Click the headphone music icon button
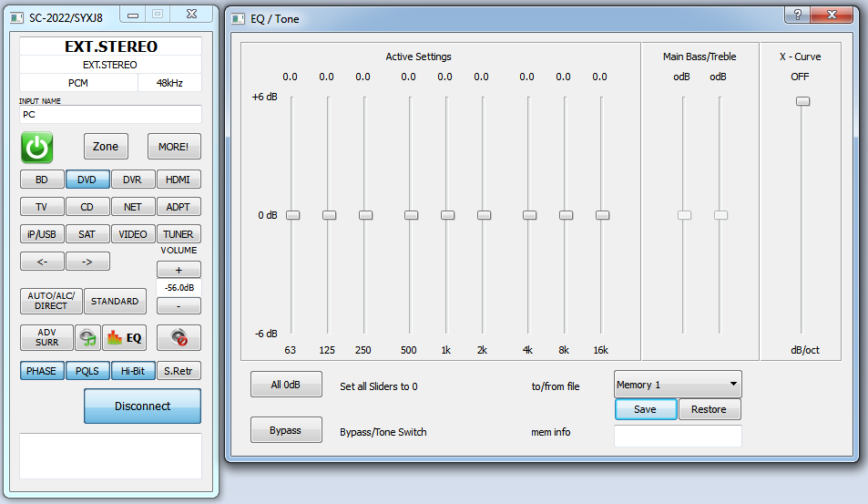 click(x=87, y=338)
